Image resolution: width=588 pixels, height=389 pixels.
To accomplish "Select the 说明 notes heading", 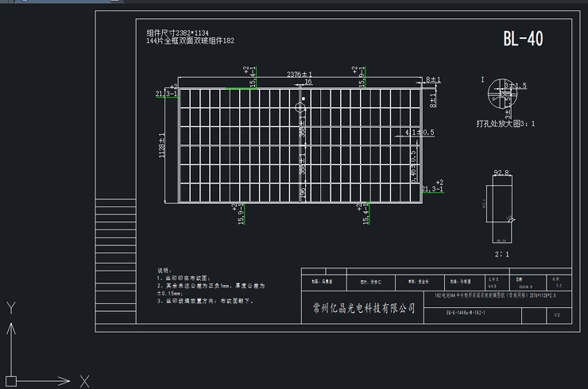I will 164,270.
